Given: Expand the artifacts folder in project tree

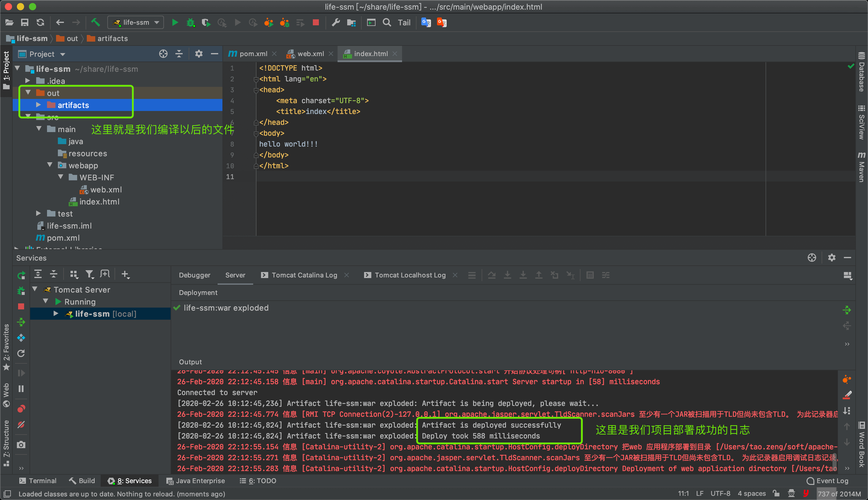Looking at the screenshot, I should (39, 105).
